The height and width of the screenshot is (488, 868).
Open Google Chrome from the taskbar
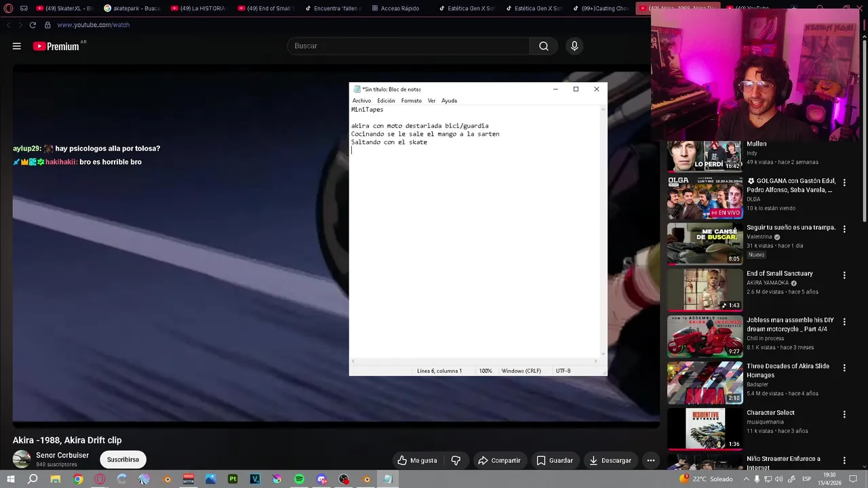(x=78, y=479)
